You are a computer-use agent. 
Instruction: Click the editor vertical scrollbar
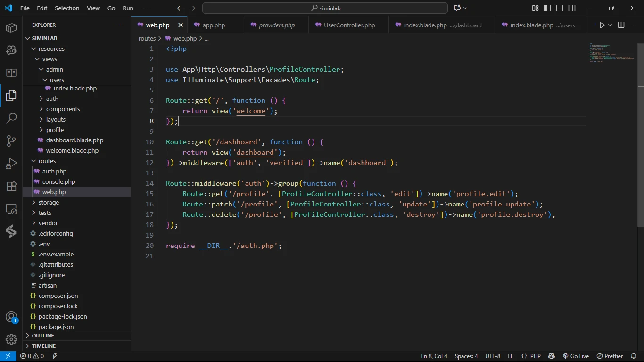[x=640, y=141]
